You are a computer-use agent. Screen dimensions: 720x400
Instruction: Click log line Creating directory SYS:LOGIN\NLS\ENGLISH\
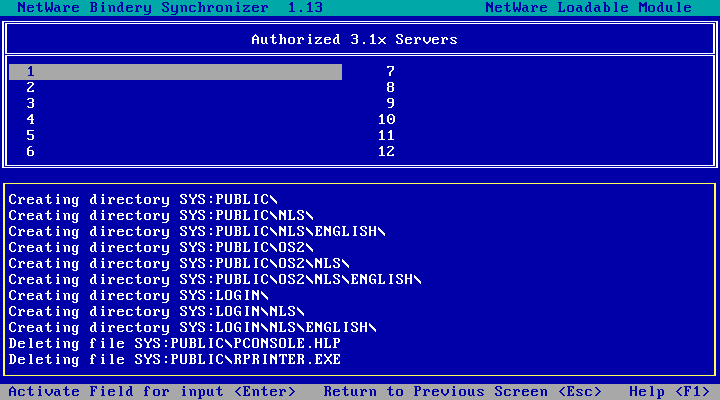(x=192, y=328)
